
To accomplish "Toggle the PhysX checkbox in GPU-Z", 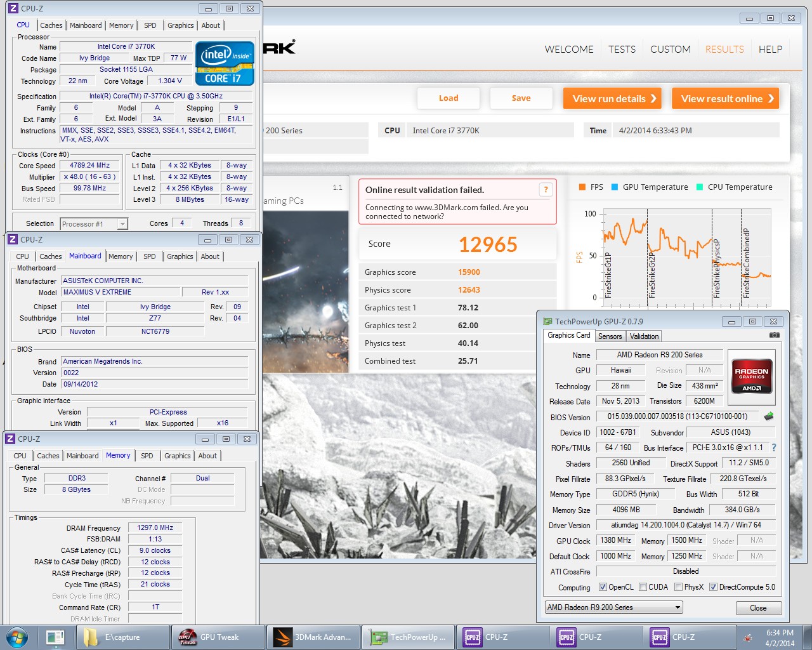I will coord(679,587).
